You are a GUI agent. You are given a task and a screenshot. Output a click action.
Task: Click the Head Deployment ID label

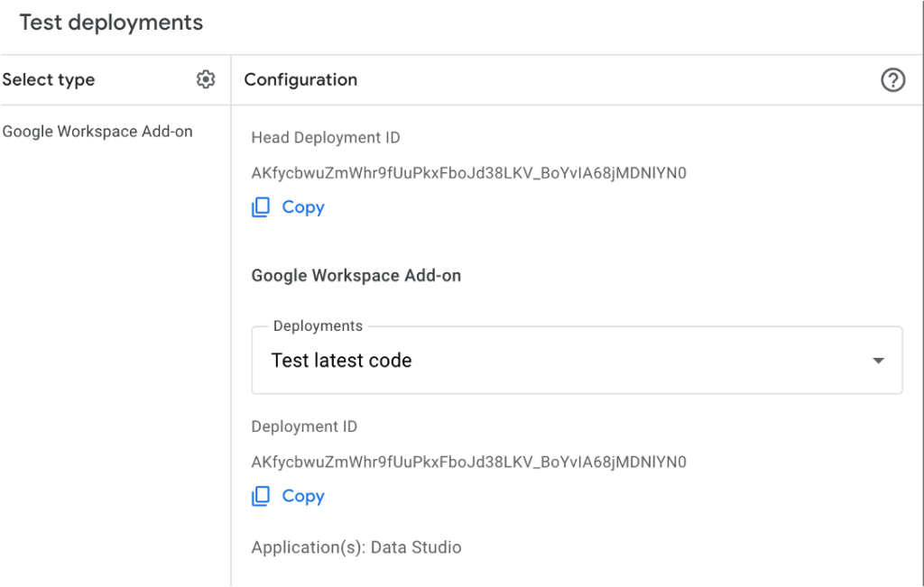[326, 138]
